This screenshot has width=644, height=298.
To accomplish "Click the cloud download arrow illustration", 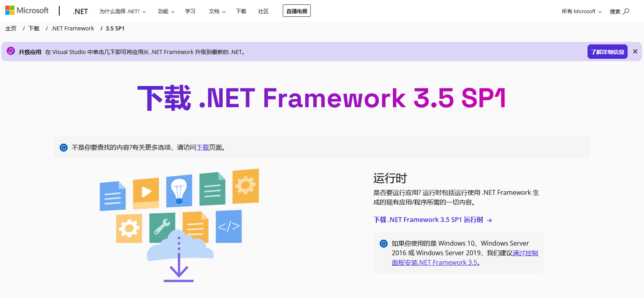I will pos(179,256).
